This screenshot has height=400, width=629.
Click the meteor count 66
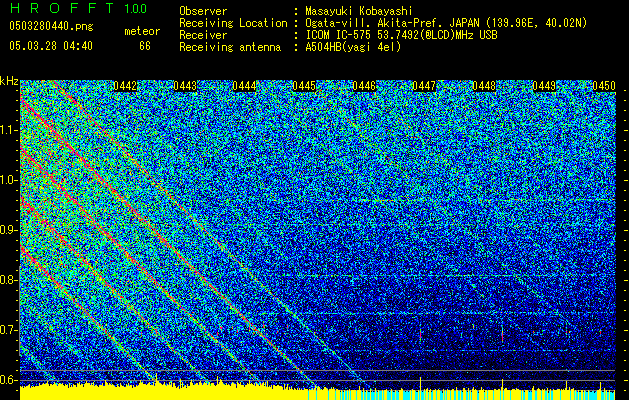click(x=145, y=46)
